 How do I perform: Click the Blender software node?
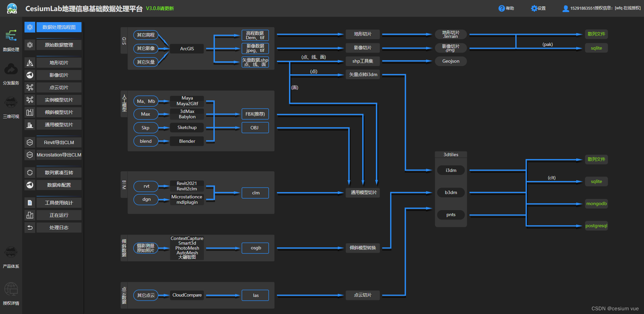pos(187,141)
